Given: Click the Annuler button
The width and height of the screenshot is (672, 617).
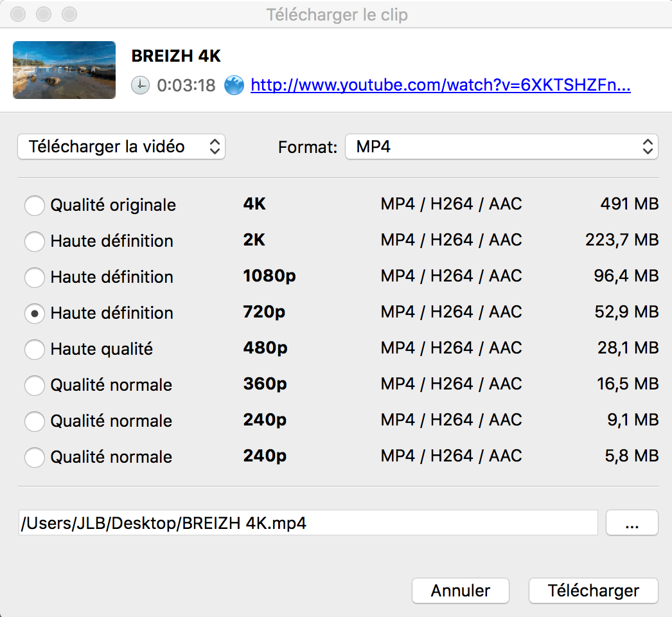Looking at the screenshot, I should 460,591.
